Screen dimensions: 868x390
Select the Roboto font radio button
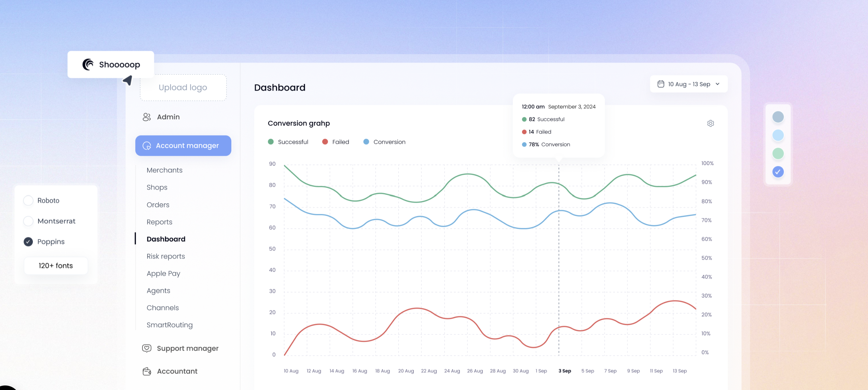pos(28,200)
